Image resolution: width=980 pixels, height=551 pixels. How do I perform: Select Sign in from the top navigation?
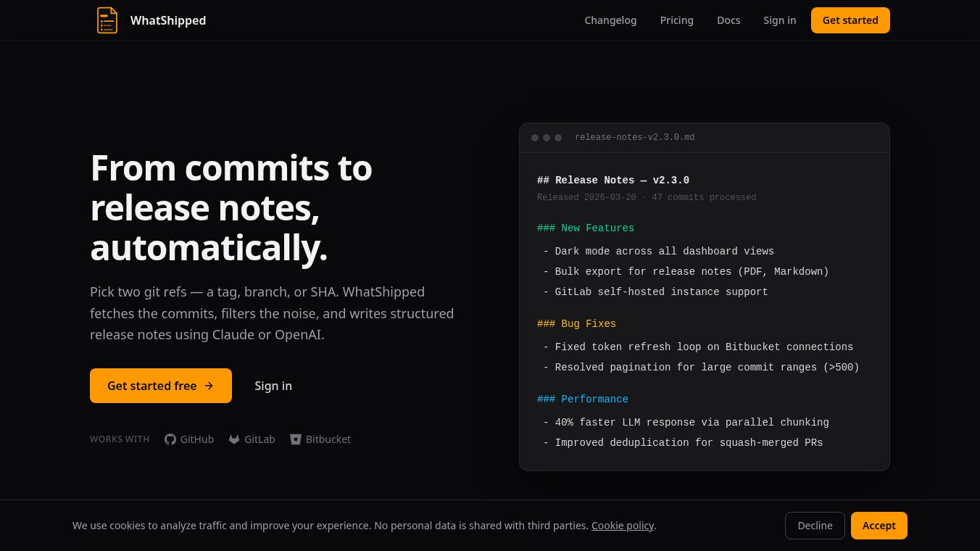[779, 20]
